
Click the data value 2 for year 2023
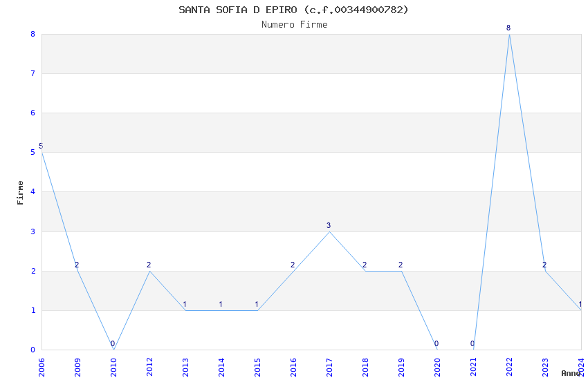544,265
